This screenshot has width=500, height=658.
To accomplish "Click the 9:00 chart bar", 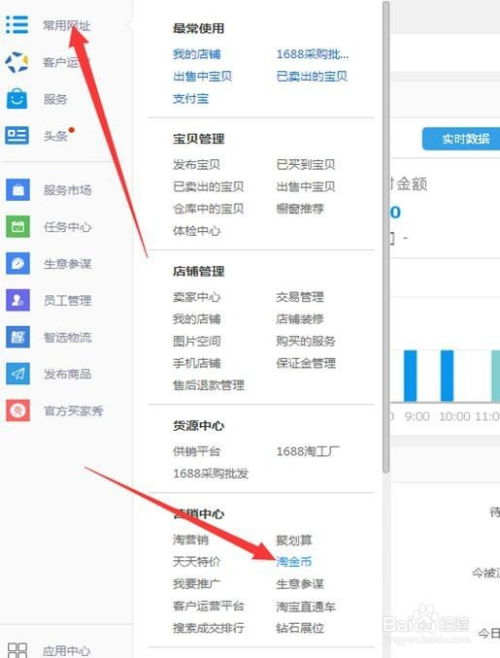I will point(410,376).
